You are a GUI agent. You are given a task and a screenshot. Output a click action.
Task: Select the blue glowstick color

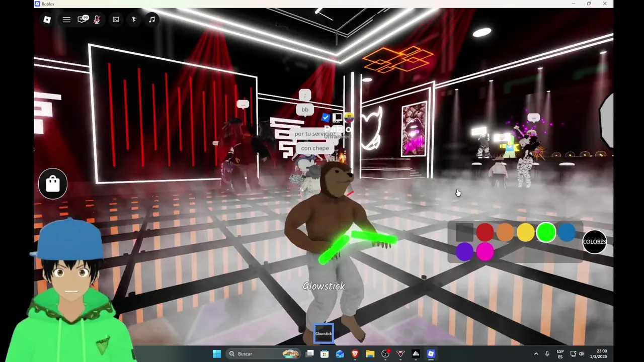coord(567,232)
